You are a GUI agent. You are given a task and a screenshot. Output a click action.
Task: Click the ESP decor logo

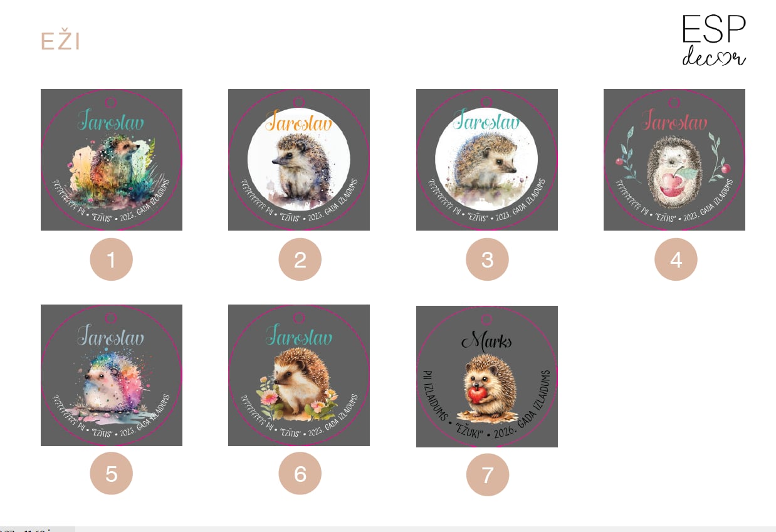[714, 41]
